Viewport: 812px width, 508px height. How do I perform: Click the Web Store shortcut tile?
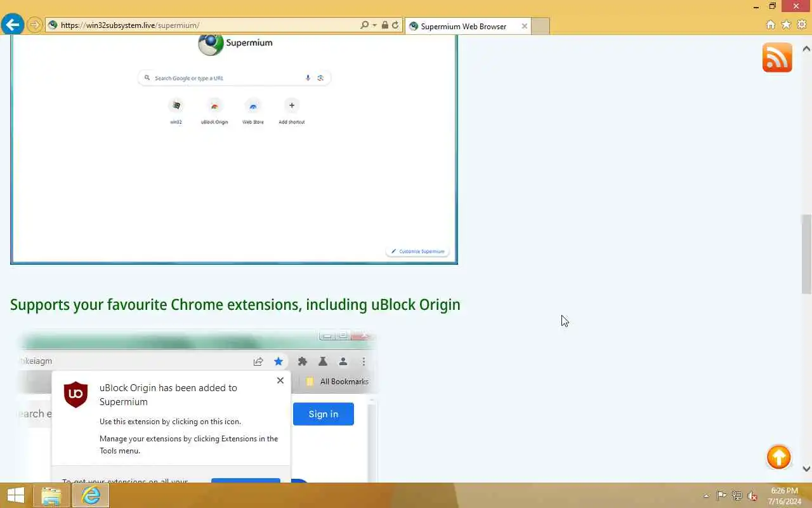[x=253, y=111]
